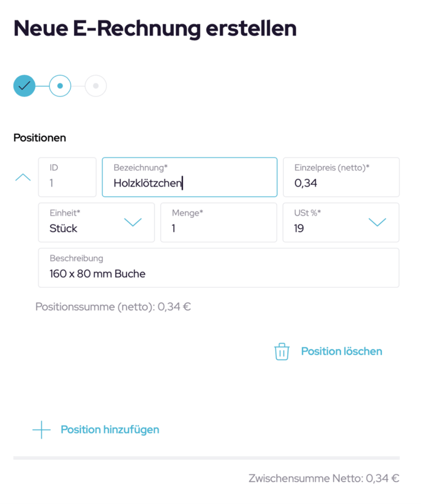This screenshot has width=421, height=504.
Task: Click the trash can delete icon
Action: coord(282,351)
